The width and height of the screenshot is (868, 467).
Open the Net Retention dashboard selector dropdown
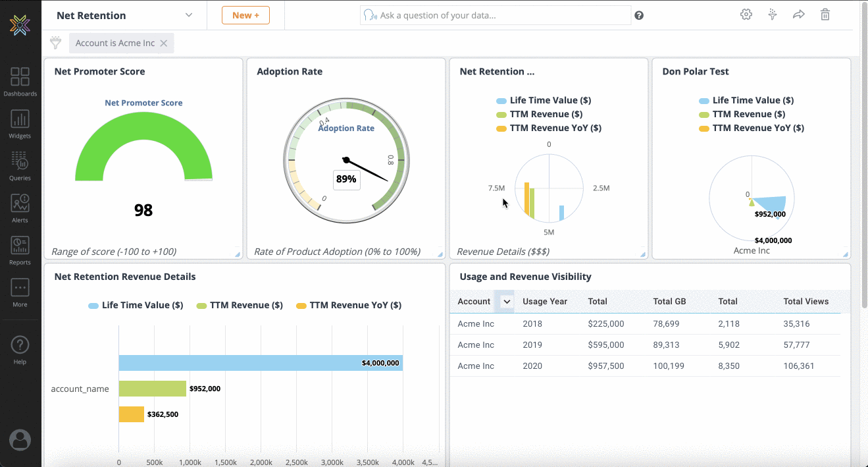190,14
